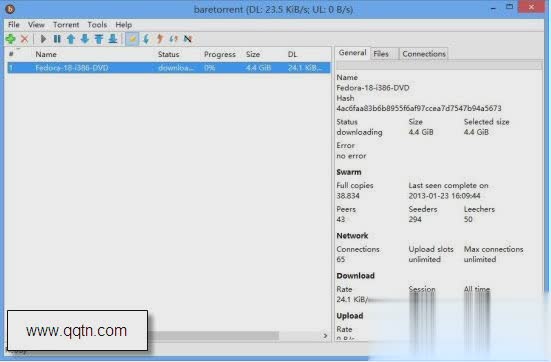This screenshot has height=362, width=551.
Task: Click the red X remove torrent icon
Action: pos(24,39)
